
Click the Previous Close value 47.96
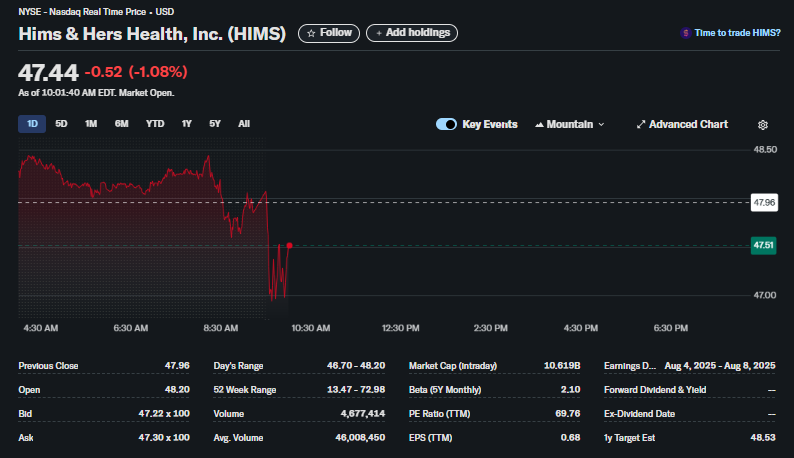click(177, 366)
